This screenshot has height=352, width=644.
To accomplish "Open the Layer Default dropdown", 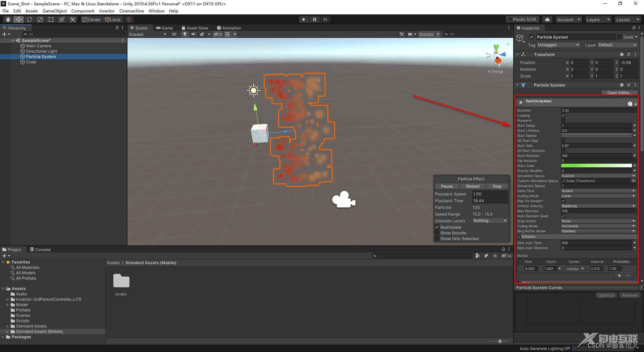I will click(617, 45).
